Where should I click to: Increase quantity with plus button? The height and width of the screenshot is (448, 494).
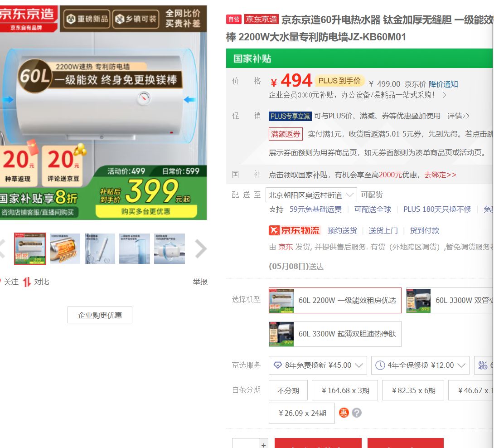point(263,444)
